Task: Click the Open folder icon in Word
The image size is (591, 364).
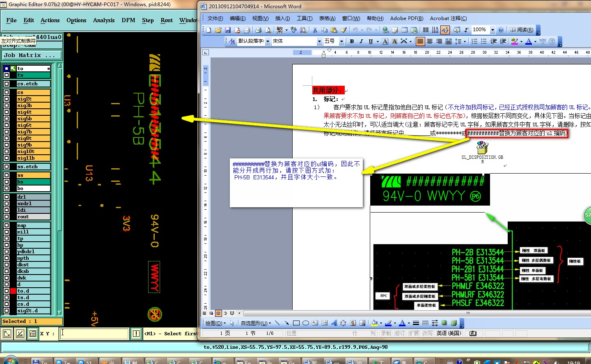Action: (218, 30)
